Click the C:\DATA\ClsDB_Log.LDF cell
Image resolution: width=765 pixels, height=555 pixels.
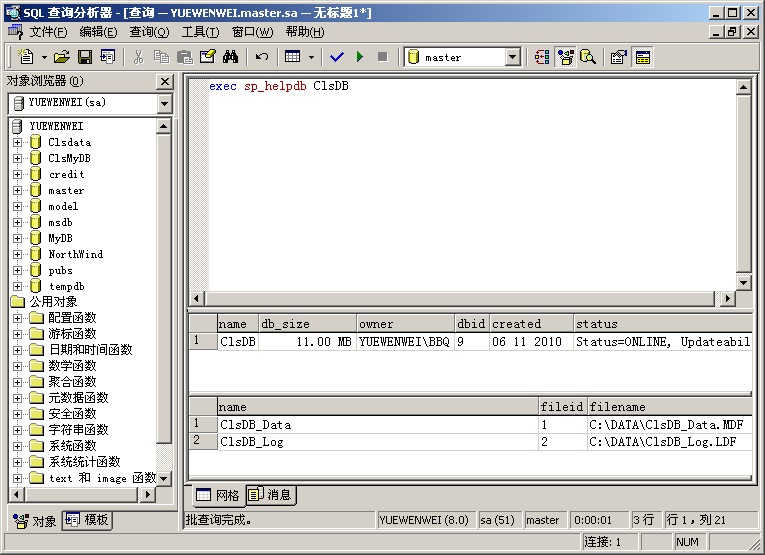pyautogui.click(x=669, y=442)
